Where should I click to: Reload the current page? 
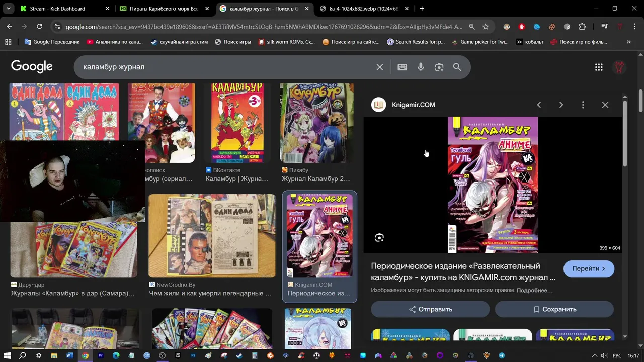coord(39,26)
